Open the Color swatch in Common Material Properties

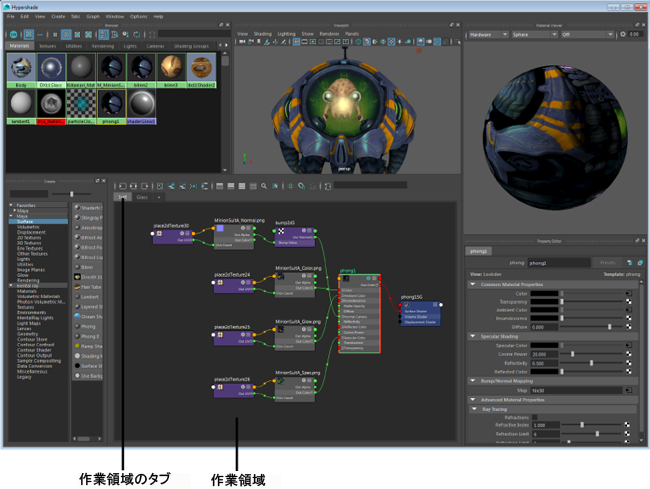point(544,293)
